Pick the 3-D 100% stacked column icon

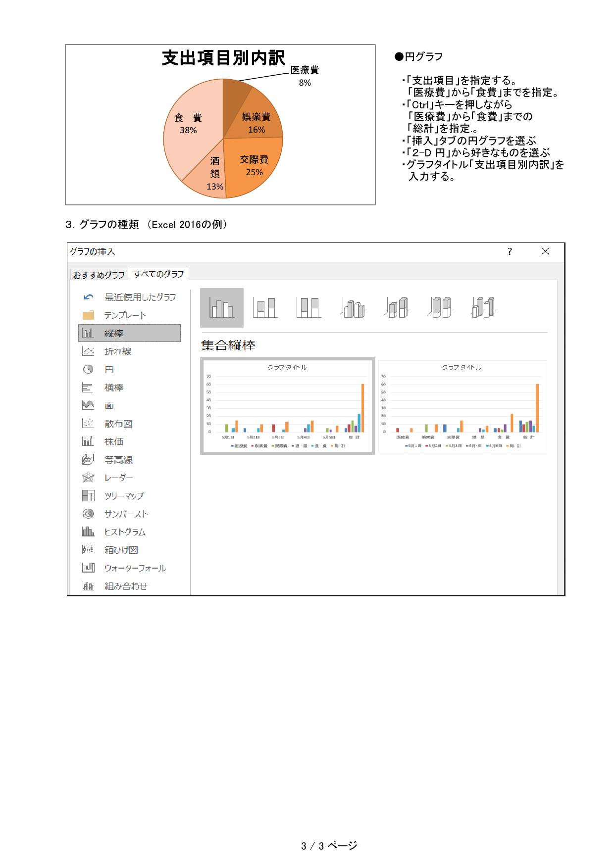point(440,308)
